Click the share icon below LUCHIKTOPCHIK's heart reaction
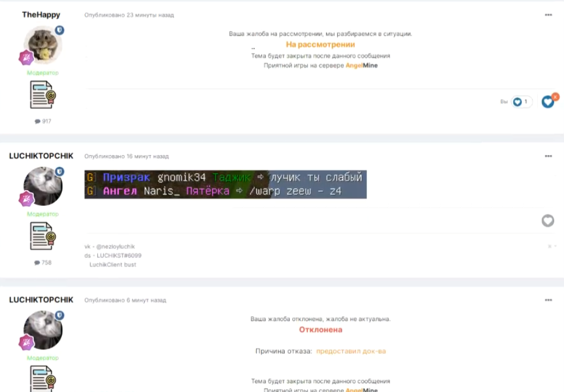The image size is (564, 392). pyautogui.click(x=550, y=246)
